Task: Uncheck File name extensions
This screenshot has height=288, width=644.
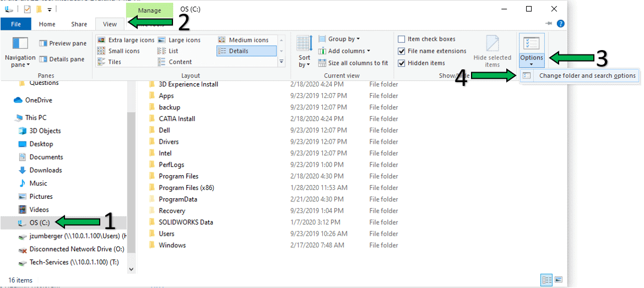Action: [402, 51]
